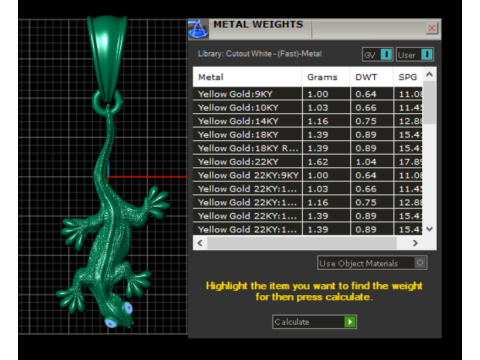The width and height of the screenshot is (480, 360).
Task: Select the Yellow Gold:9KY row
Action: [x=308, y=94]
